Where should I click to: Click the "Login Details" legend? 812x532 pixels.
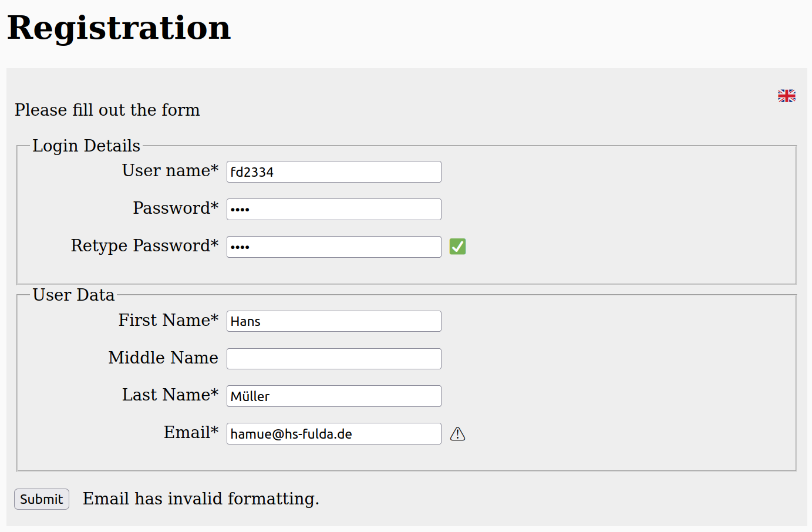86,146
